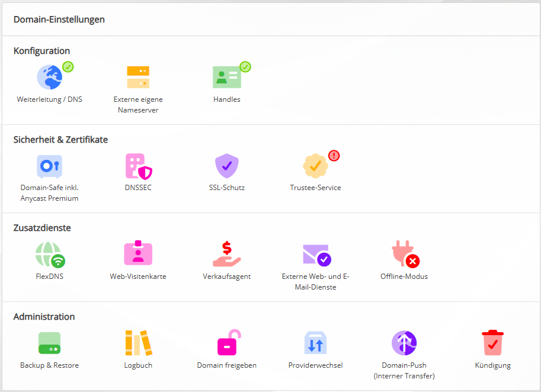The image size is (541, 392).
Task: Click the Handles contact card icon
Action: pyautogui.click(x=227, y=77)
